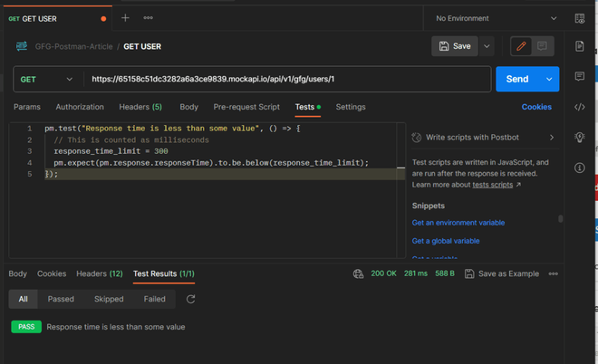Click the network globe icon near 200 OK
598x364 pixels.
(x=359, y=273)
